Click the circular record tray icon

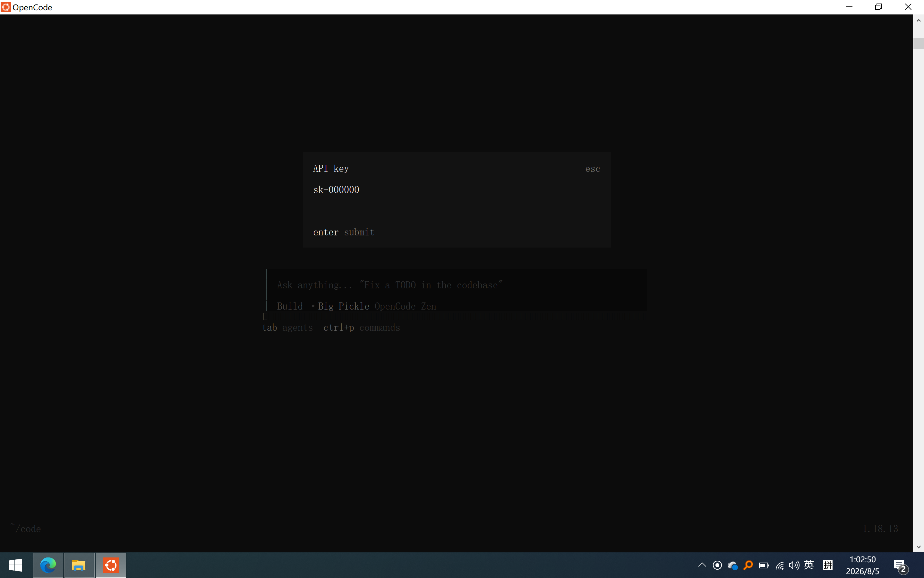click(717, 565)
